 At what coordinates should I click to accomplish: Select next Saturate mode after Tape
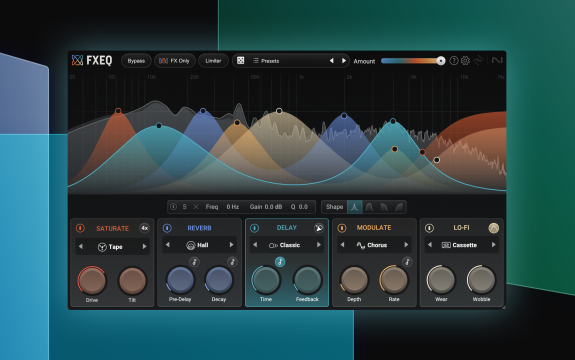(x=144, y=247)
